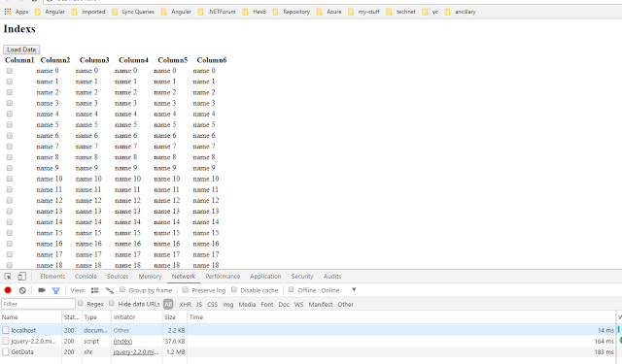
Task: Select the localhost request row
Action: coord(309,330)
